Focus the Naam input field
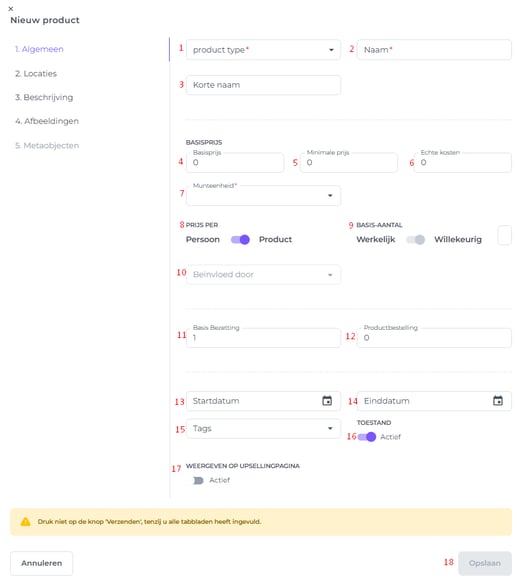517x582 pixels. click(x=434, y=50)
